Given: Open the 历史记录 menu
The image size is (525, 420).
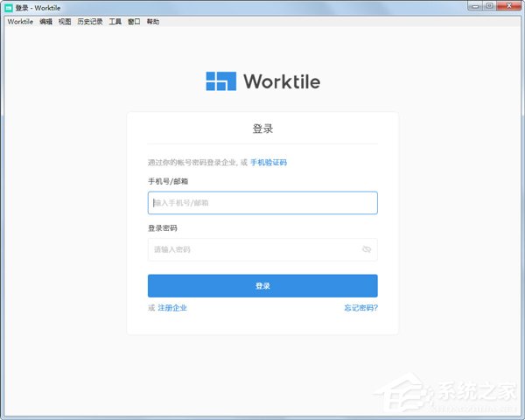Looking at the screenshot, I should 90,21.
